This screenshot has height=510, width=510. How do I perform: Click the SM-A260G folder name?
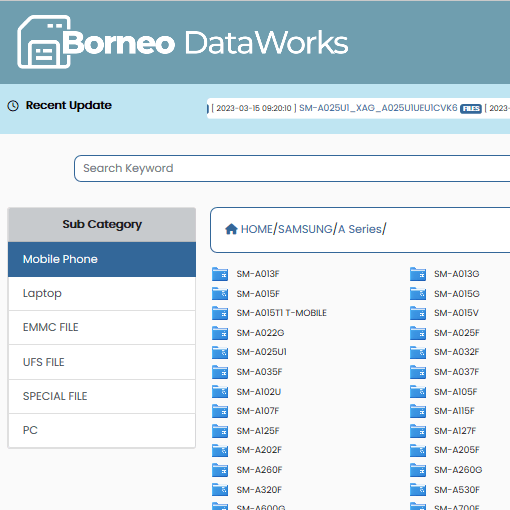(x=458, y=470)
